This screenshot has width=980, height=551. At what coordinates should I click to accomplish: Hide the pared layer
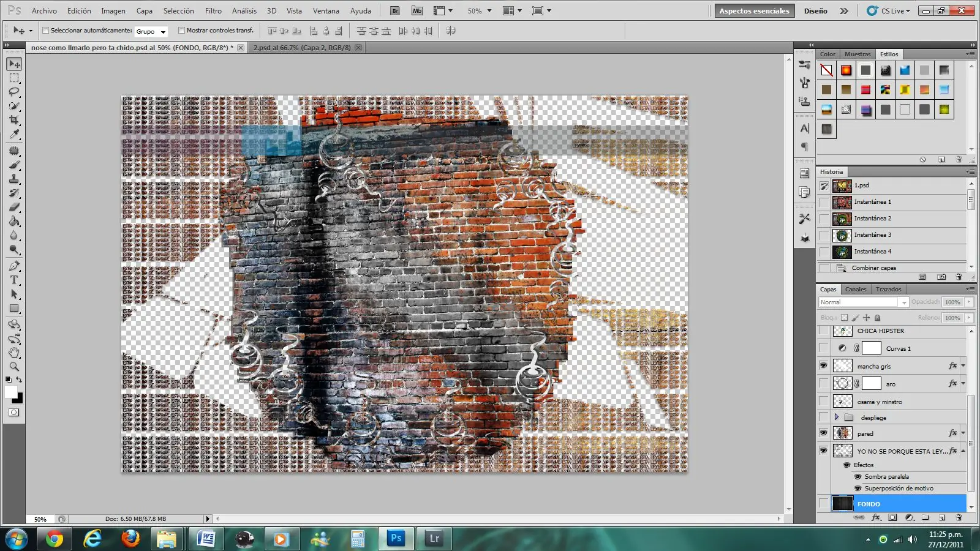[x=824, y=433]
